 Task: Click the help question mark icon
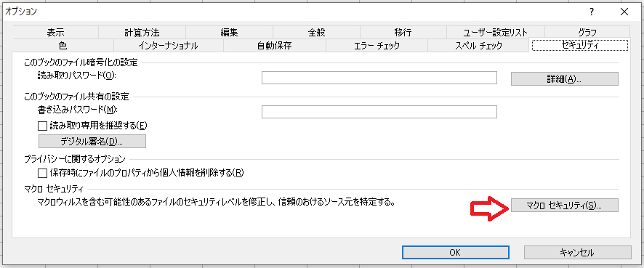click(591, 12)
